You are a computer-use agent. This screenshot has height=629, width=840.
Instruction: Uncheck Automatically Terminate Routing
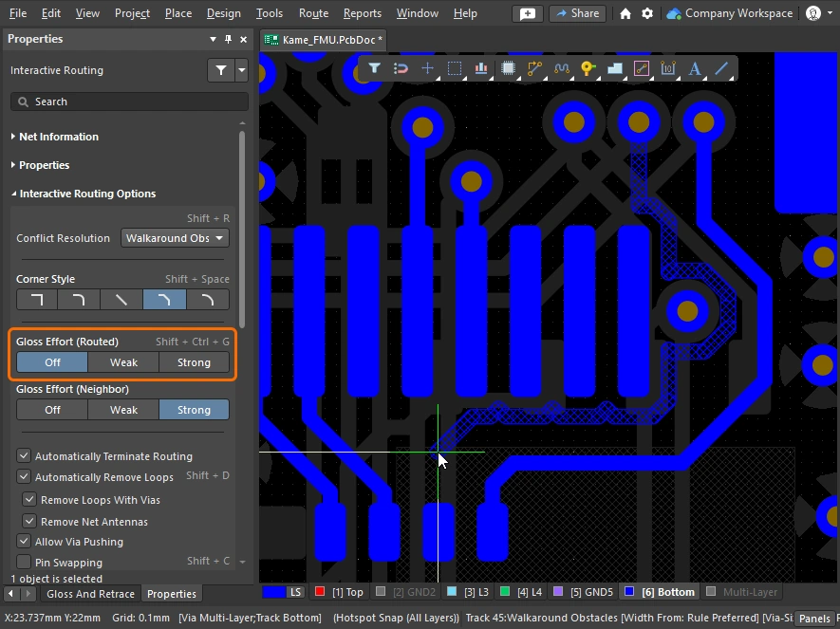25,456
